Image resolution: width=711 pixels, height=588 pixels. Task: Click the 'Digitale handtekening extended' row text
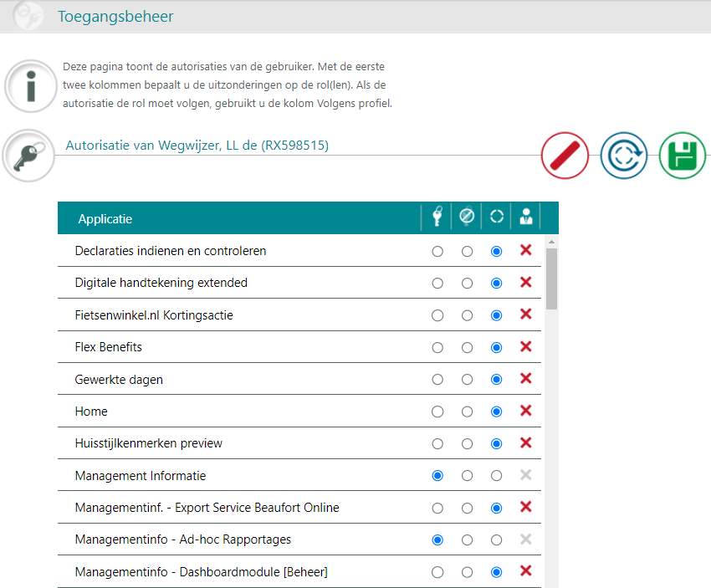point(161,283)
